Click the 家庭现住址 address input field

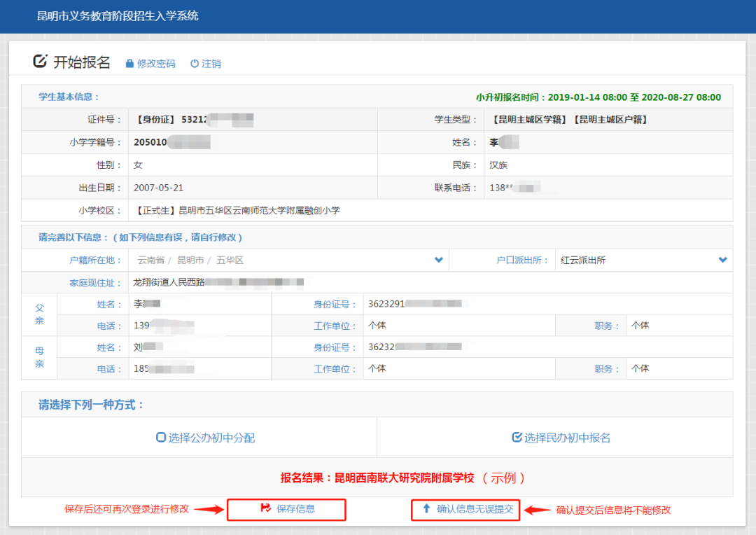click(430, 282)
